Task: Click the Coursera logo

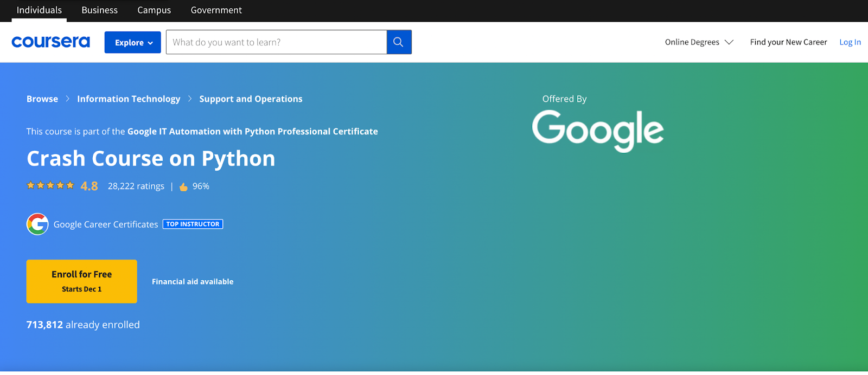Action: [x=50, y=42]
